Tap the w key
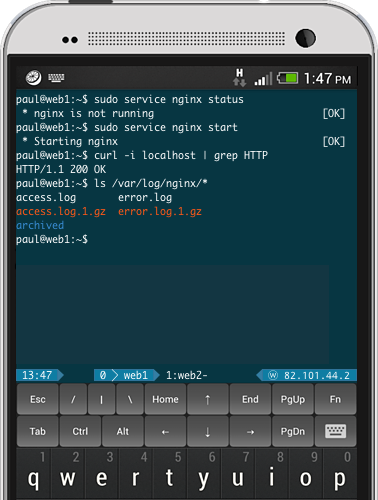 point(68,474)
